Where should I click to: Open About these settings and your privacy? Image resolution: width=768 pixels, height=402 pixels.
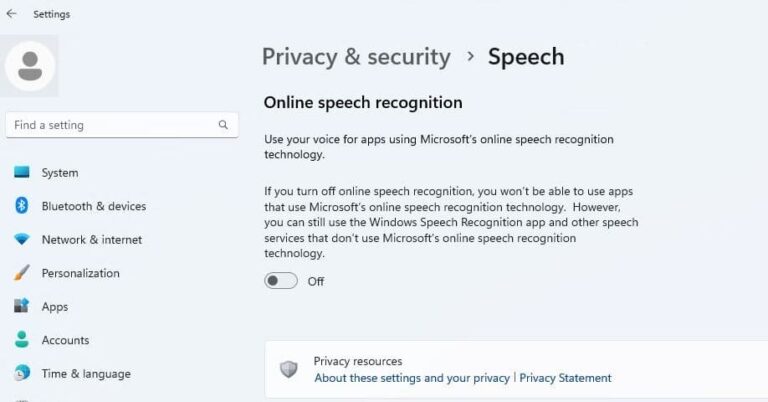[x=412, y=378]
